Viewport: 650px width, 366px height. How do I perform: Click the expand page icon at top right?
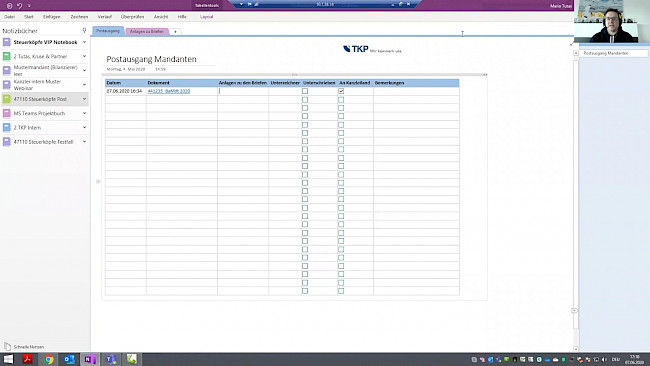click(x=572, y=44)
